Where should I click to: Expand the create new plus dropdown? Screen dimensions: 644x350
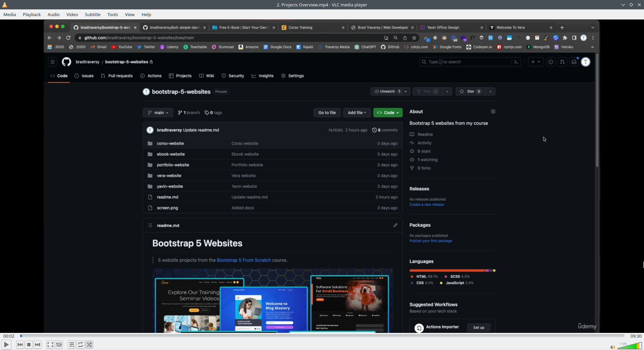click(536, 62)
